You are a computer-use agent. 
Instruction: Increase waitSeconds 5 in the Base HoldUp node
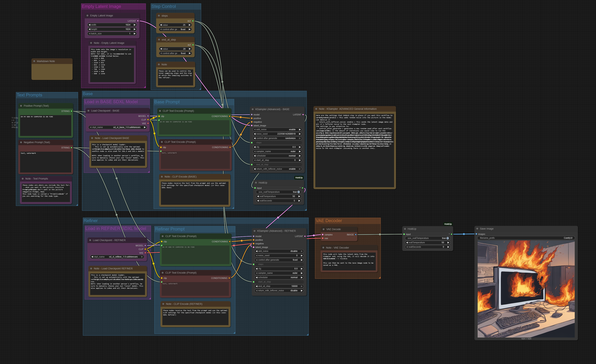[x=299, y=201]
